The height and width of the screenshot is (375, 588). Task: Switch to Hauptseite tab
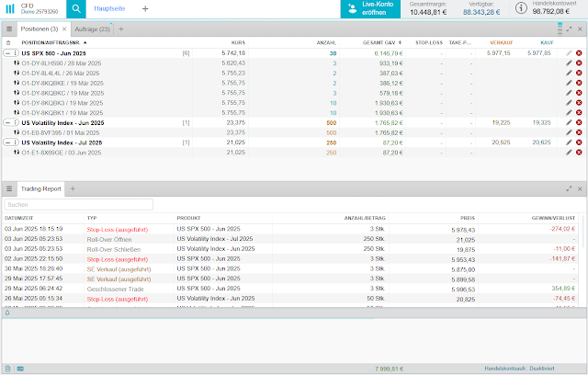pos(109,8)
